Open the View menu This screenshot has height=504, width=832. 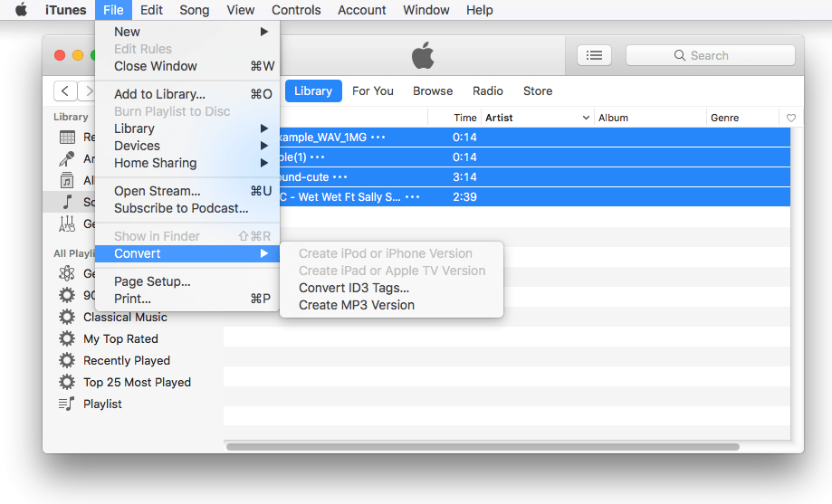[241, 10]
